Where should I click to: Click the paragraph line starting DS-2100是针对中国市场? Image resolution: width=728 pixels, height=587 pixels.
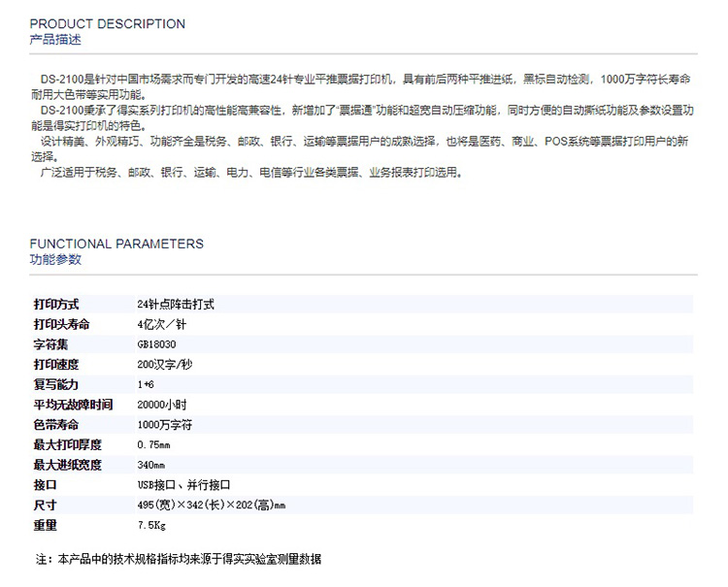tap(365, 80)
